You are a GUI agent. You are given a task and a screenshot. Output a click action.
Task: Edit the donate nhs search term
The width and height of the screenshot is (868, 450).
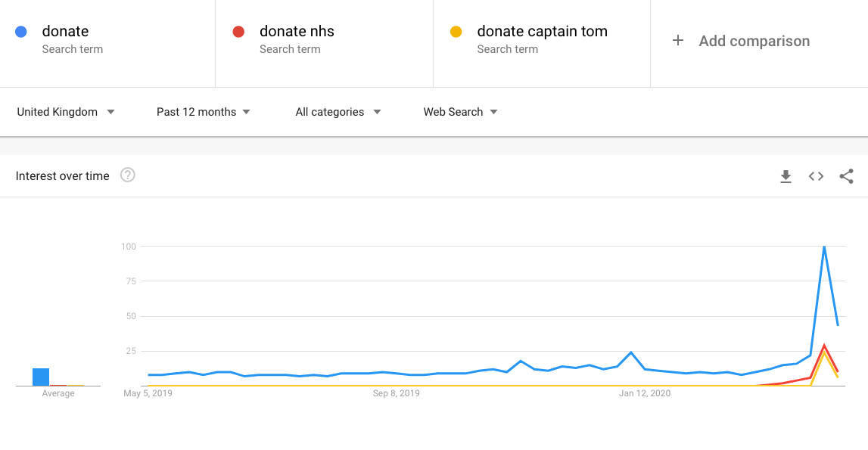(x=297, y=32)
